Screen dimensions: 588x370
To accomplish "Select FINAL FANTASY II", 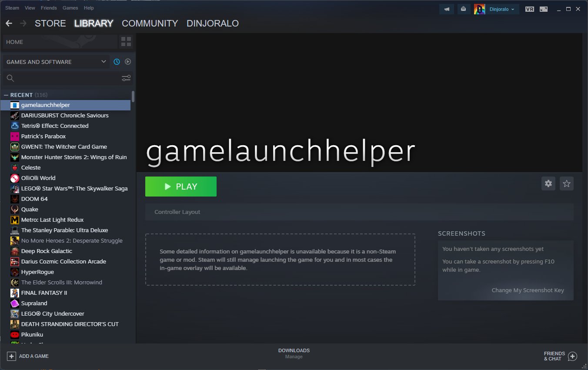I will click(65, 293).
